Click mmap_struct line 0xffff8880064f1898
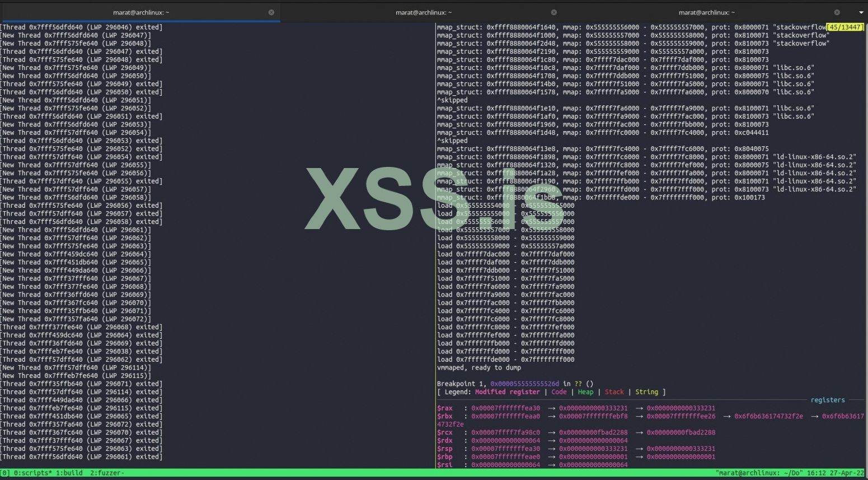868x480 pixels. 646,157
